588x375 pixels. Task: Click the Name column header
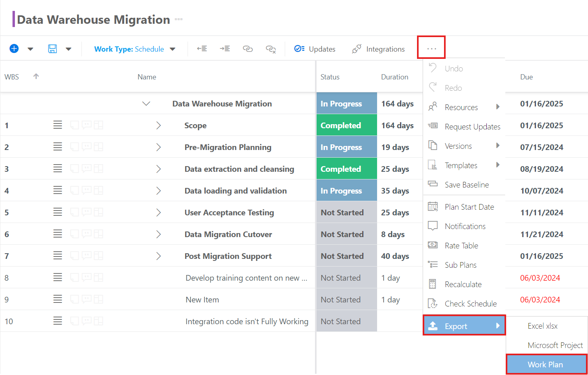(x=147, y=77)
